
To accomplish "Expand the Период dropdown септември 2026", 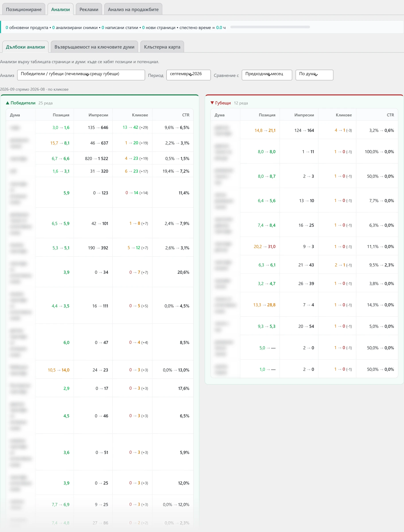I will pyautogui.click(x=188, y=75).
